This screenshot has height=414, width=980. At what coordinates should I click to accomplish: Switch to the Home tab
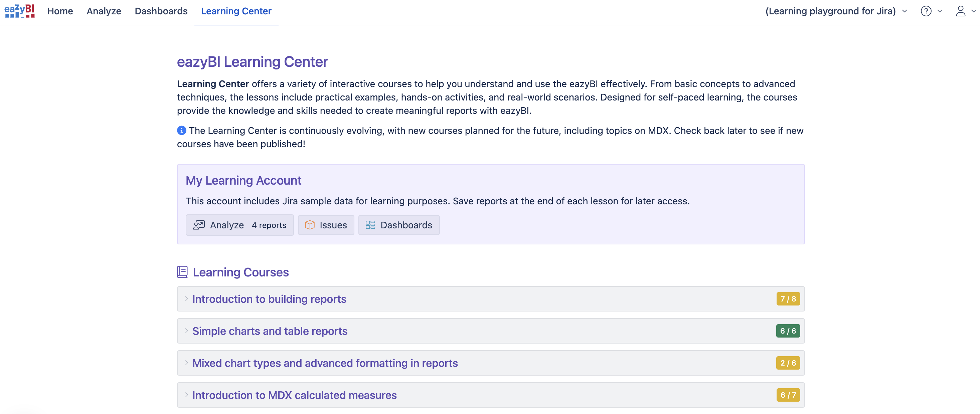point(60,11)
